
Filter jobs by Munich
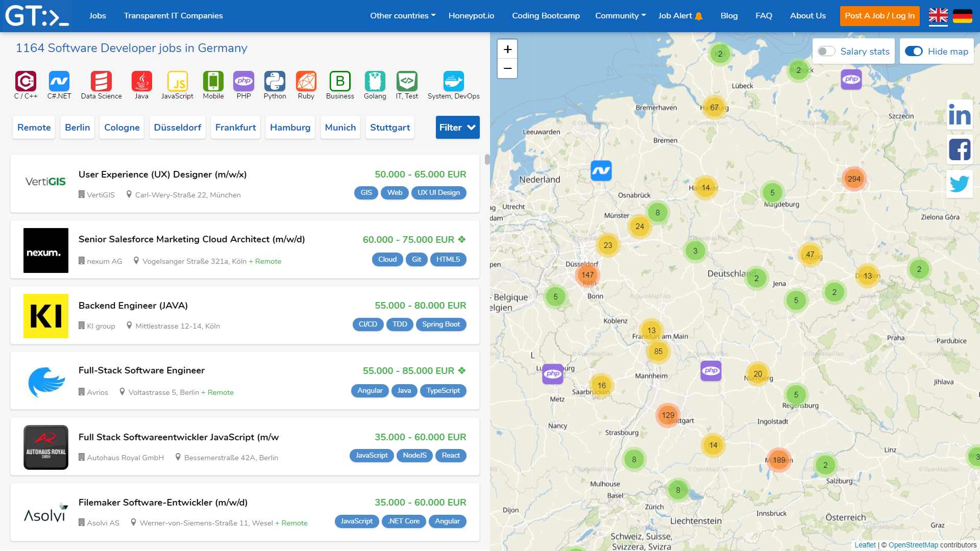click(340, 128)
